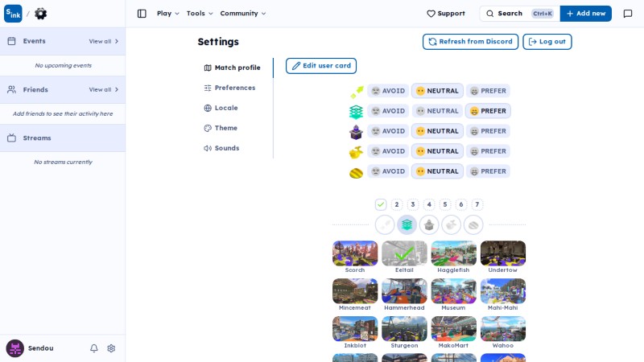Select map count step 5
This screenshot has height=362, width=644.
click(445, 204)
